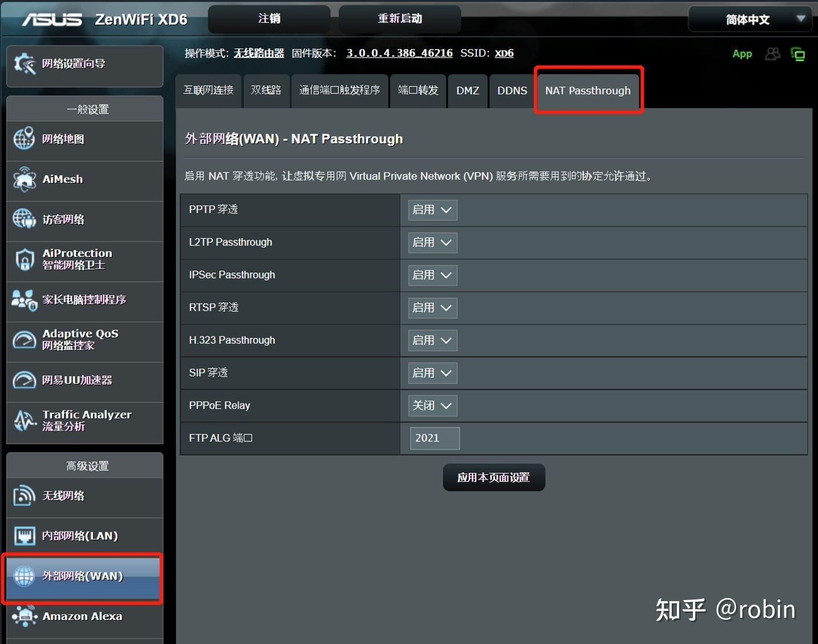Open the PPTP passthrough dropdown
818x644 pixels.
click(432, 210)
